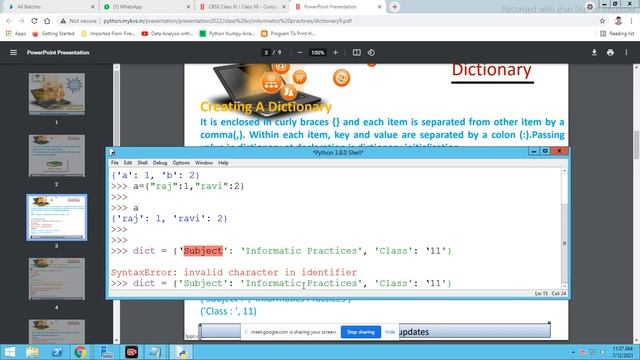Open Edit menu in Python Shell
The height and width of the screenshot is (360, 640).
click(x=128, y=163)
